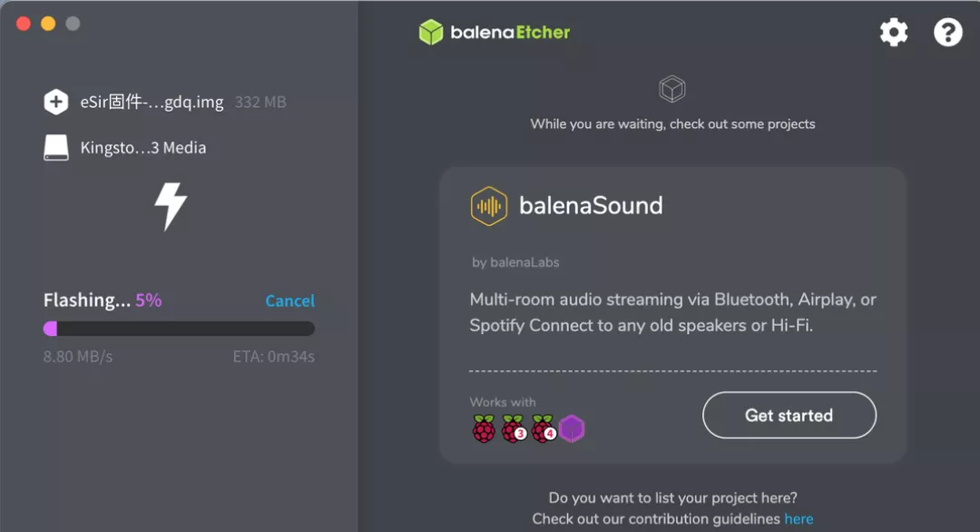Screen dimensions: 980x532
Task: Click the balenaSound project title
Action: 591,206
